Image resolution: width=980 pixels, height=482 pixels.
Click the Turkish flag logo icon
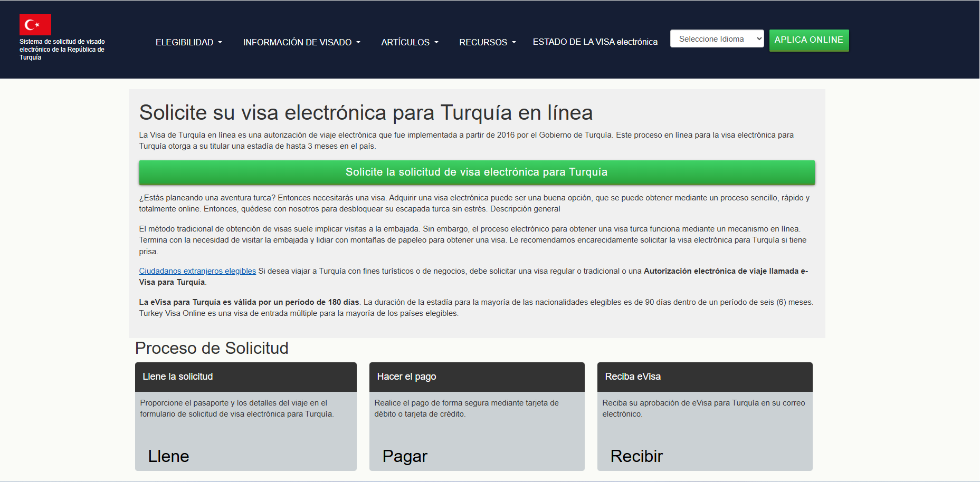pos(35,25)
